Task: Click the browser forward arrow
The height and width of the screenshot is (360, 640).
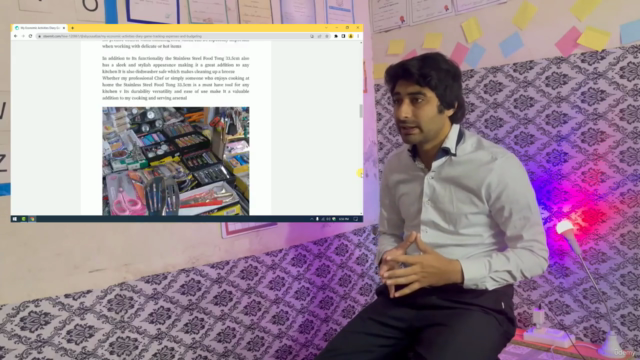Action: point(23,36)
